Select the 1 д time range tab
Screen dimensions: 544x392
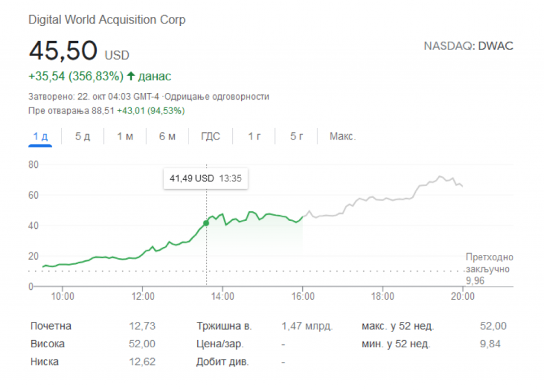click(40, 137)
